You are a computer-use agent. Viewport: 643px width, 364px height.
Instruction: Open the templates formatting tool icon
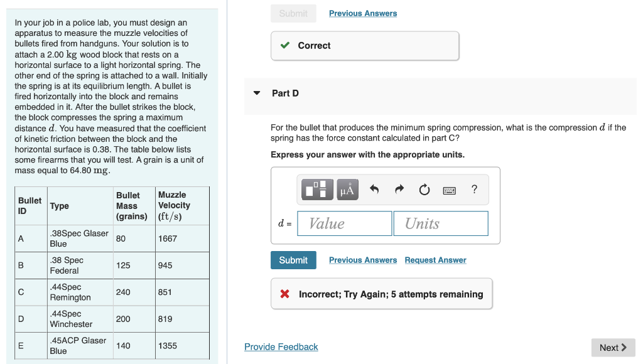point(317,190)
